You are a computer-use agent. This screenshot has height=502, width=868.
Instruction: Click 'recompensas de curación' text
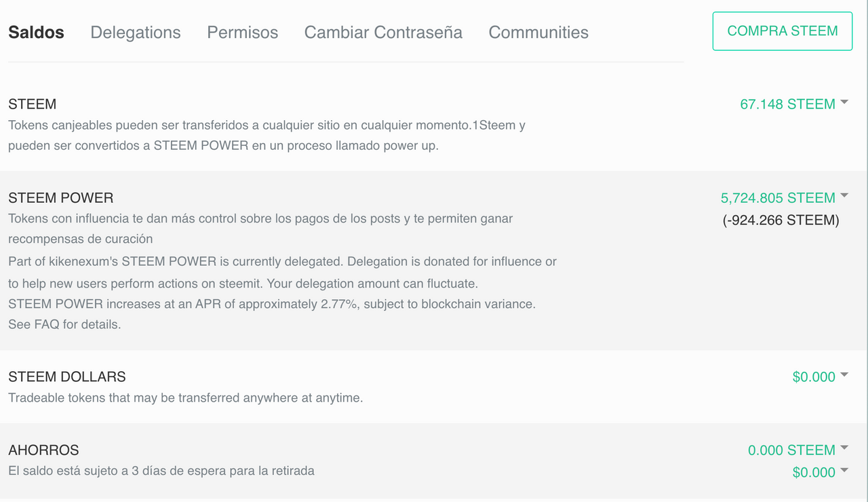(x=80, y=239)
